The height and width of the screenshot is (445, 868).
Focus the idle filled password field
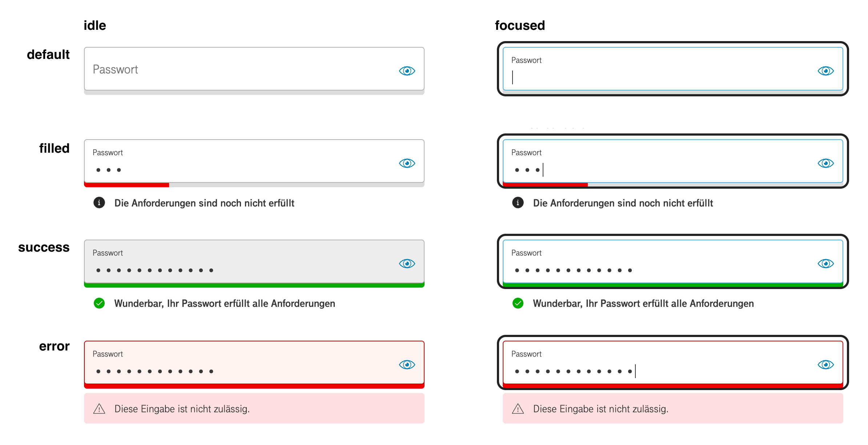[x=236, y=162]
